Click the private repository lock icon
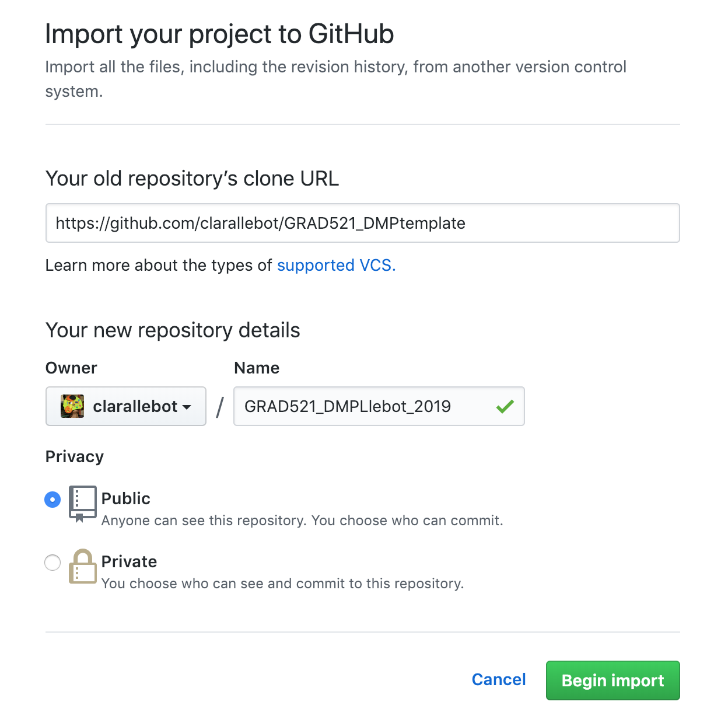Viewport: 728px width, 719px height. [x=82, y=566]
